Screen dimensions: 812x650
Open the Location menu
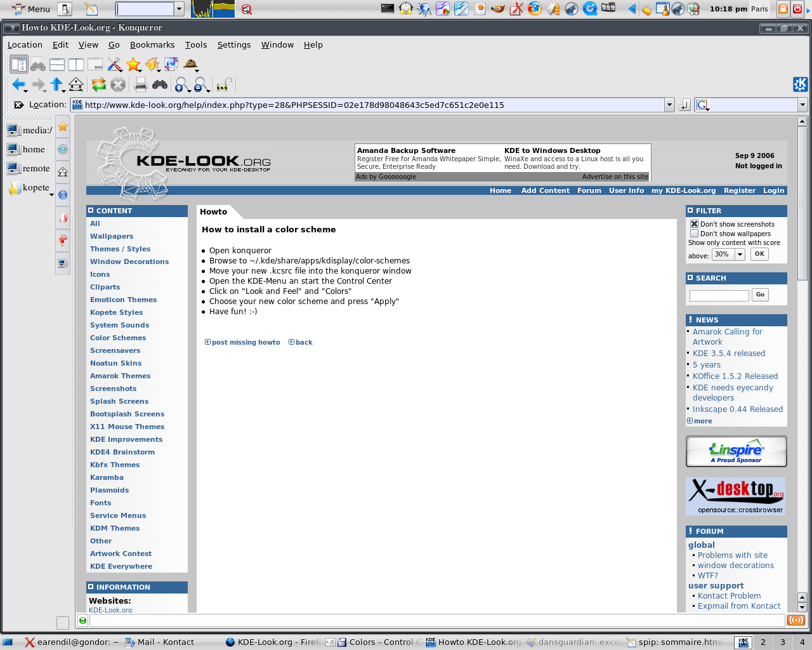(x=25, y=44)
